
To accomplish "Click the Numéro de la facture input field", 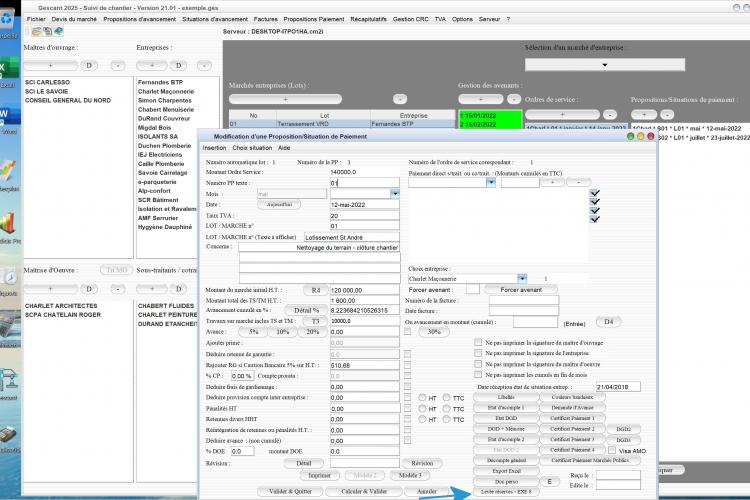I will click(x=524, y=300).
